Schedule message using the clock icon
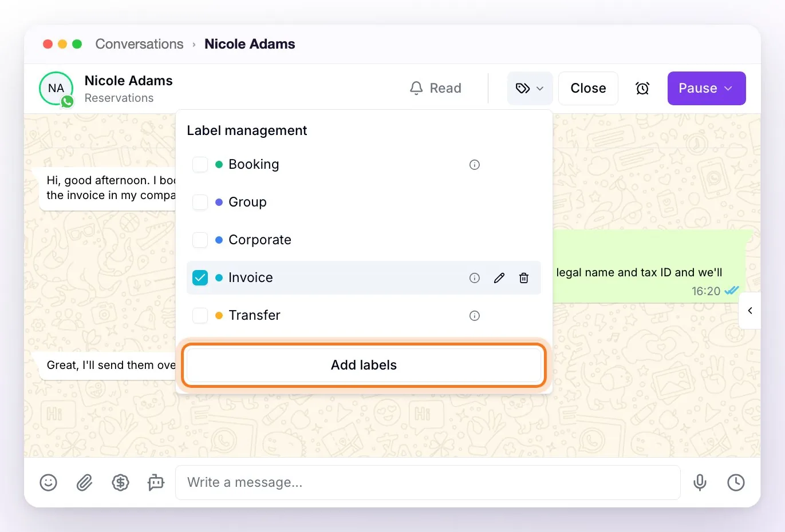 [736, 482]
